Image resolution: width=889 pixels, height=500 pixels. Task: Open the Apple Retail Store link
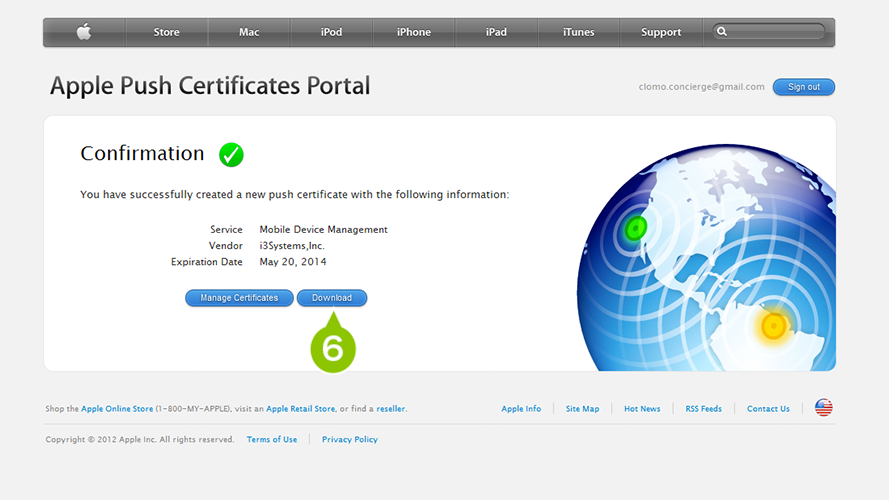(300, 409)
